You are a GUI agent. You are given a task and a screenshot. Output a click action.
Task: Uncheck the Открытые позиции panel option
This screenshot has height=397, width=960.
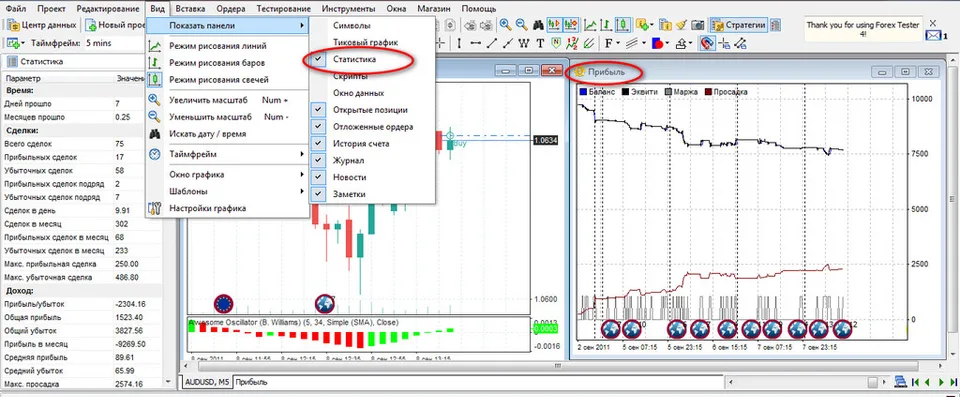pyautogui.click(x=372, y=110)
